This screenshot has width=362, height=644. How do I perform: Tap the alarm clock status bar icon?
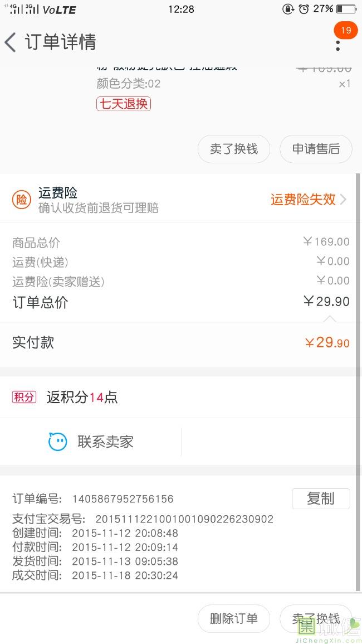click(304, 9)
